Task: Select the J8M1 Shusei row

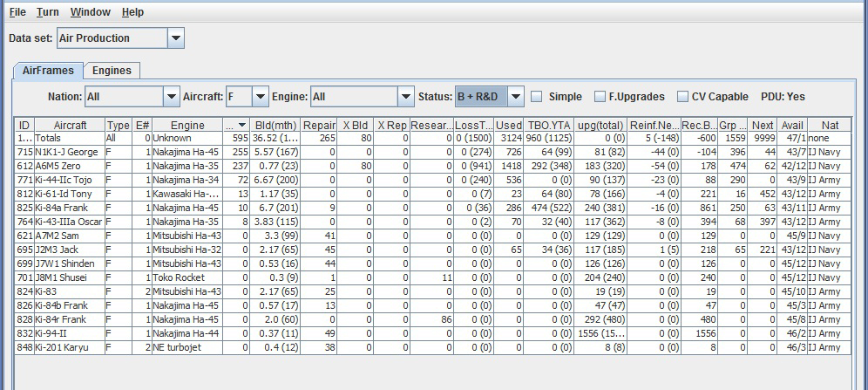Action: [x=433, y=277]
